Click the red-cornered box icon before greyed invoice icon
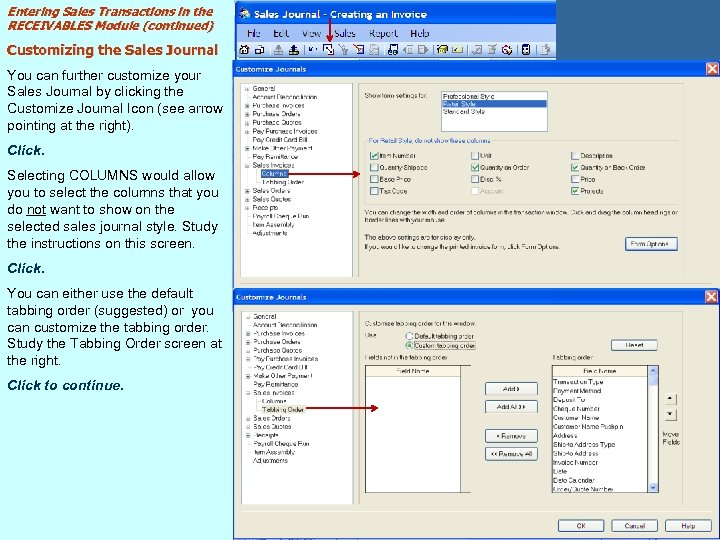 [x=359, y=50]
